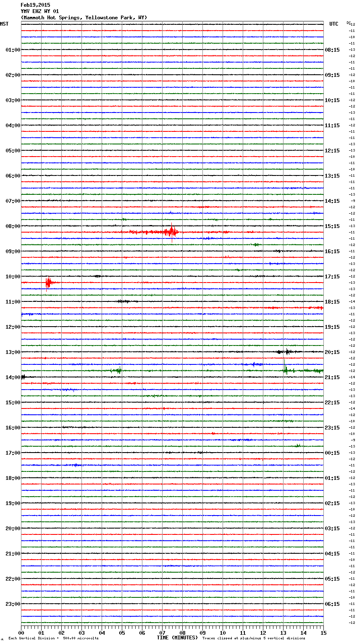357x644 pixels.
Task: Click the date header Feb19,2015
Action: (35, 5)
